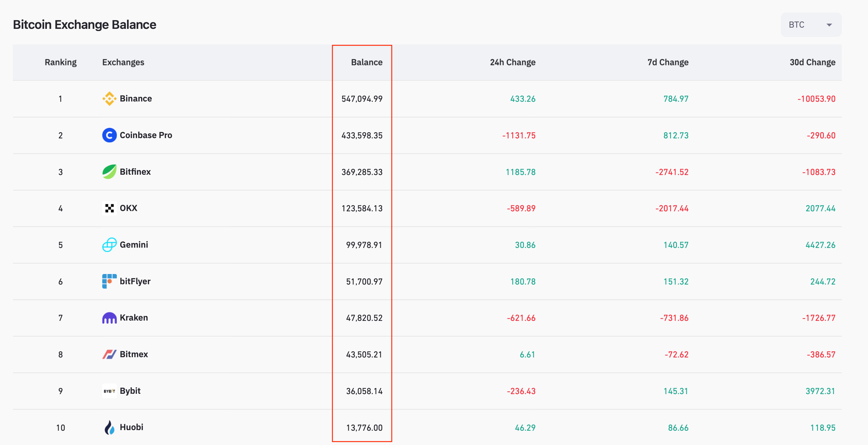Sort by the 30d Change column header
This screenshot has width=868, height=445.
pyautogui.click(x=812, y=62)
